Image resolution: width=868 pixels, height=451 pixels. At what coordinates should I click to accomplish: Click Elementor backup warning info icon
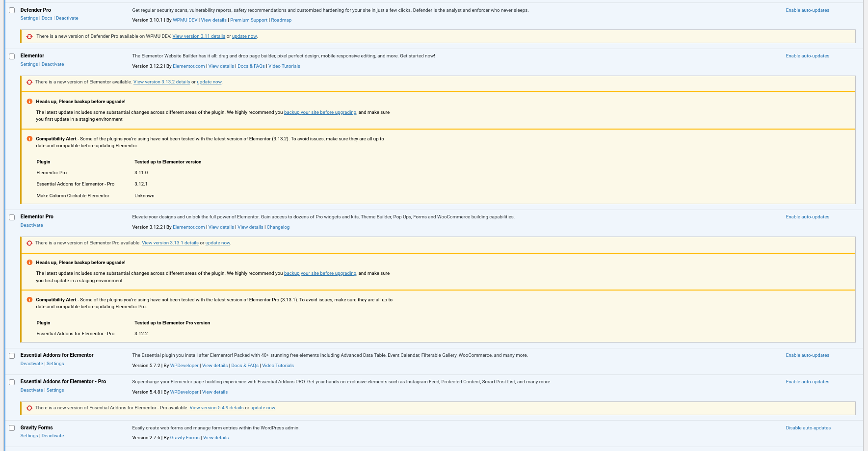pyautogui.click(x=29, y=102)
